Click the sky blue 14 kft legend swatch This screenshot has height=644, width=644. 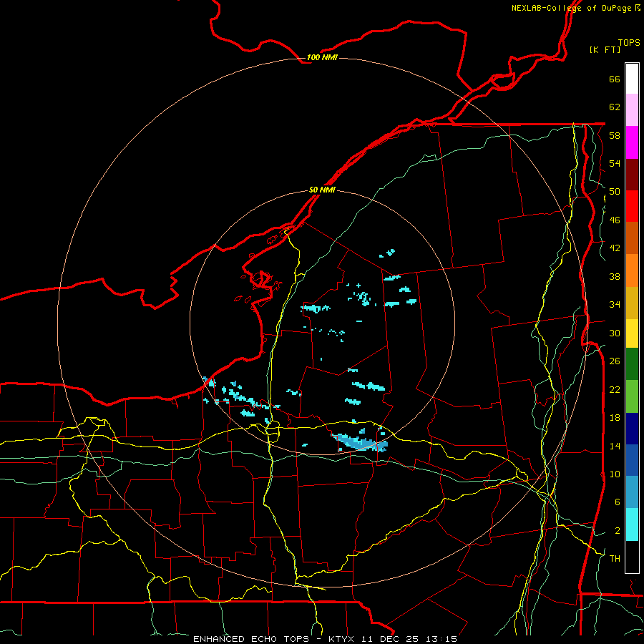[x=632, y=492]
